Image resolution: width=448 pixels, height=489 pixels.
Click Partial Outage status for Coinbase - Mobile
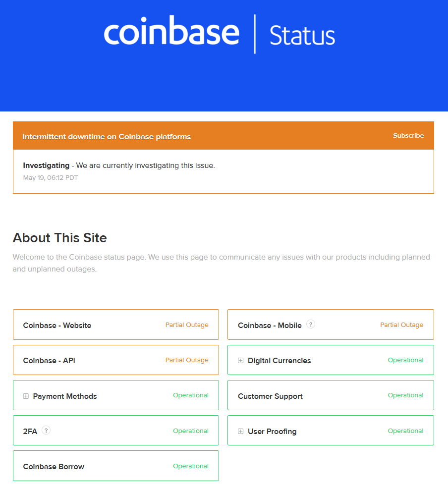tap(401, 325)
